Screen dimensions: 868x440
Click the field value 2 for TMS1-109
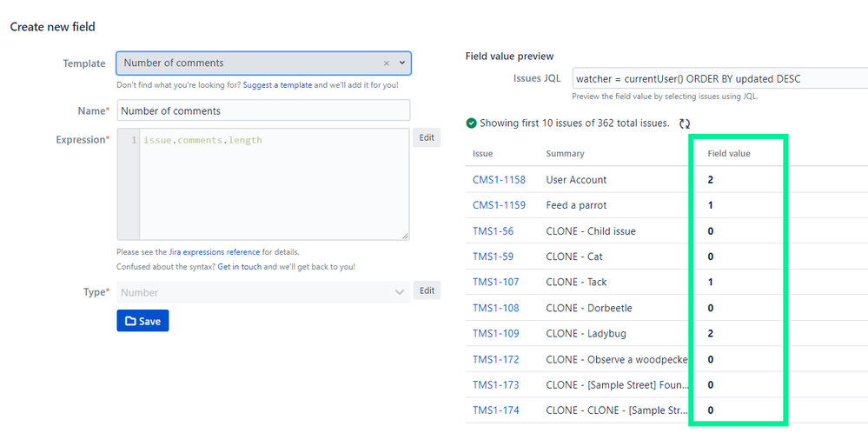coord(710,334)
